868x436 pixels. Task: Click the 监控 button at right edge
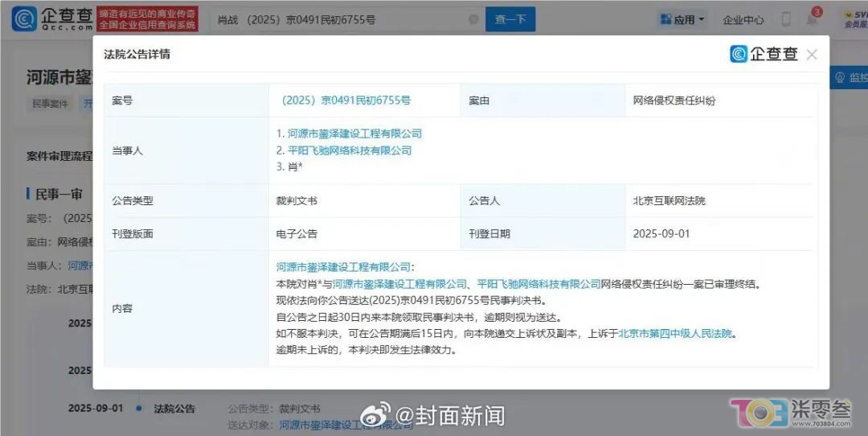point(850,77)
